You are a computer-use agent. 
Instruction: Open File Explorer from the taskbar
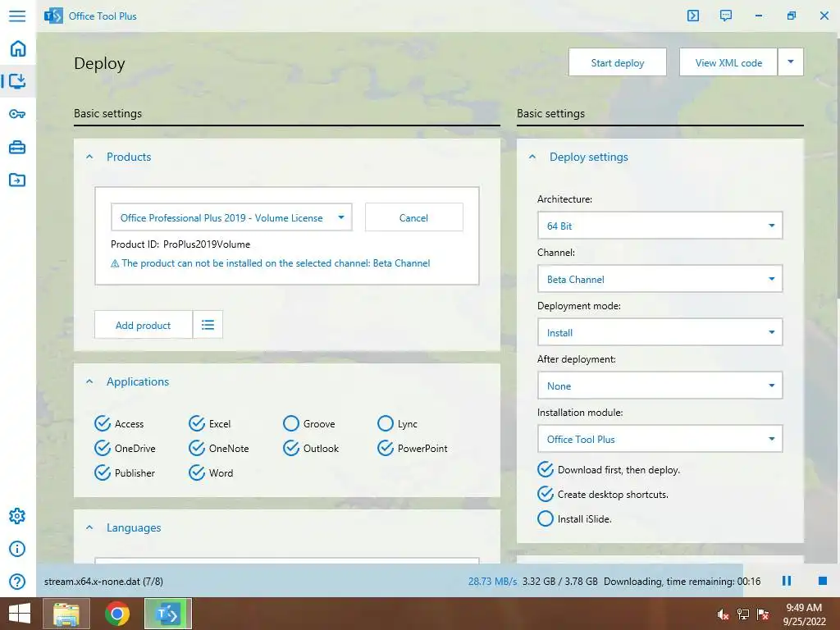click(x=66, y=614)
